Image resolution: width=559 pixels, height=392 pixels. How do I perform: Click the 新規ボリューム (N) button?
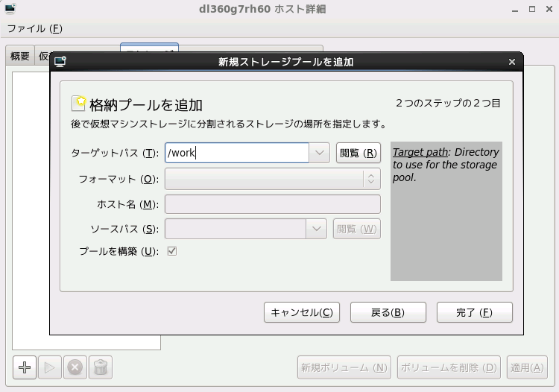click(344, 367)
